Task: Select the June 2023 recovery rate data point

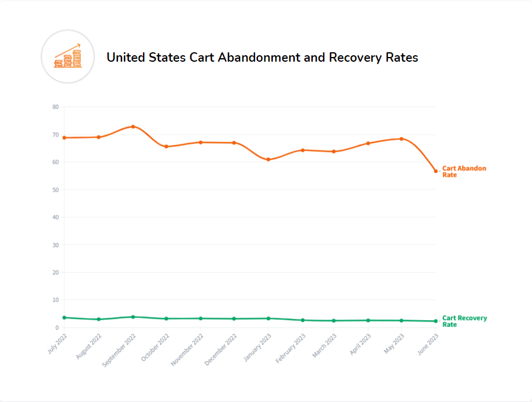Action: [436, 321]
